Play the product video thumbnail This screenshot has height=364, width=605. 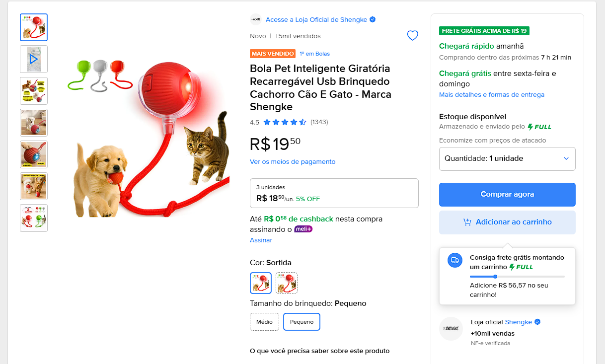34,59
